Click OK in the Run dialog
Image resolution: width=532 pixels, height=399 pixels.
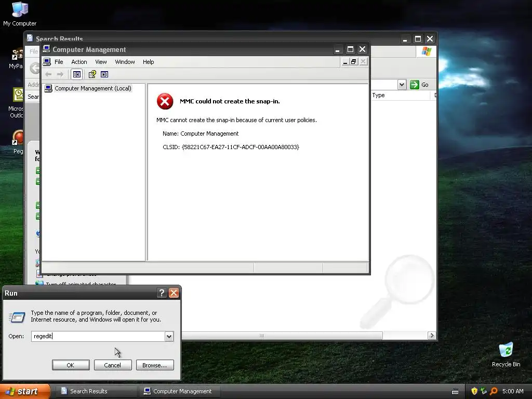(x=71, y=365)
